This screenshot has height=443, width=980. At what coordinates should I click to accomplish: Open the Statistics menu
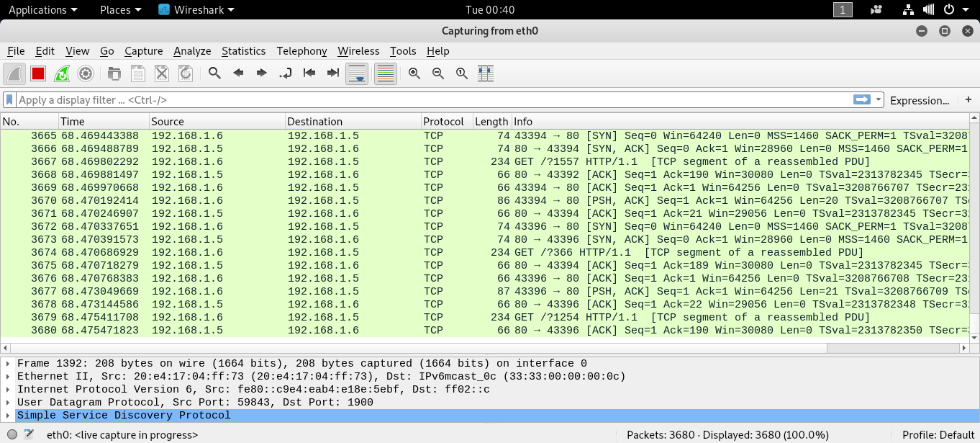pyautogui.click(x=243, y=51)
